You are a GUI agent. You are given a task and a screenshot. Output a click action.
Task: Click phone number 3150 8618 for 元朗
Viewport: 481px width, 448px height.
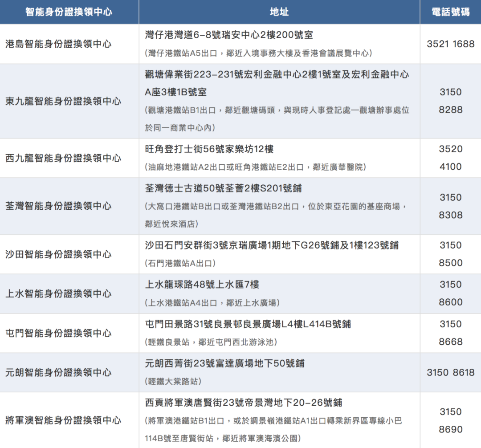point(450,372)
